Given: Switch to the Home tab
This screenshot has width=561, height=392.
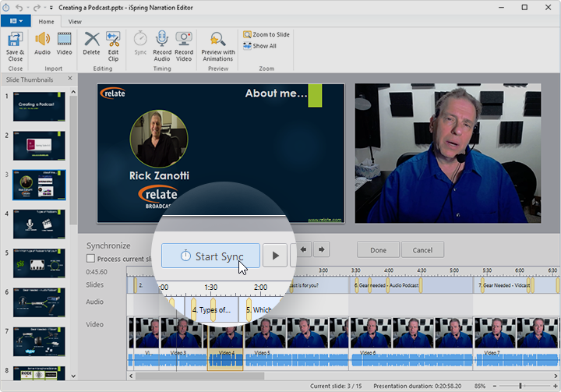Looking at the screenshot, I should (46, 22).
